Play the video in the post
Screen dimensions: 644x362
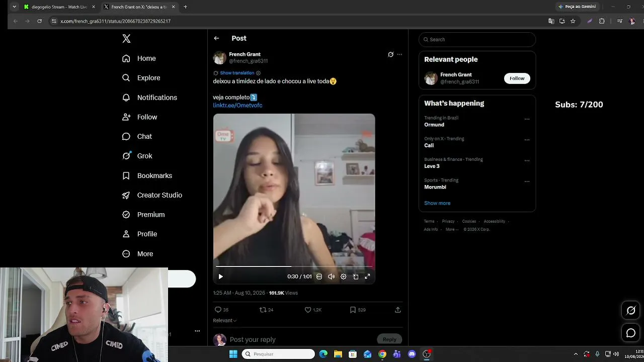pyautogui.click(x=220, y=277)
